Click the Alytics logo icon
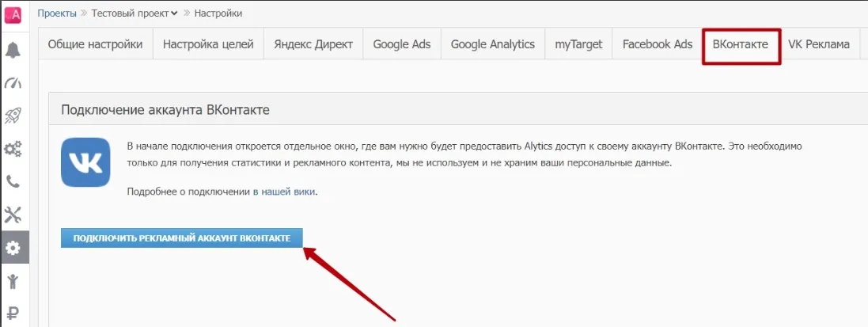 point(12,17)
